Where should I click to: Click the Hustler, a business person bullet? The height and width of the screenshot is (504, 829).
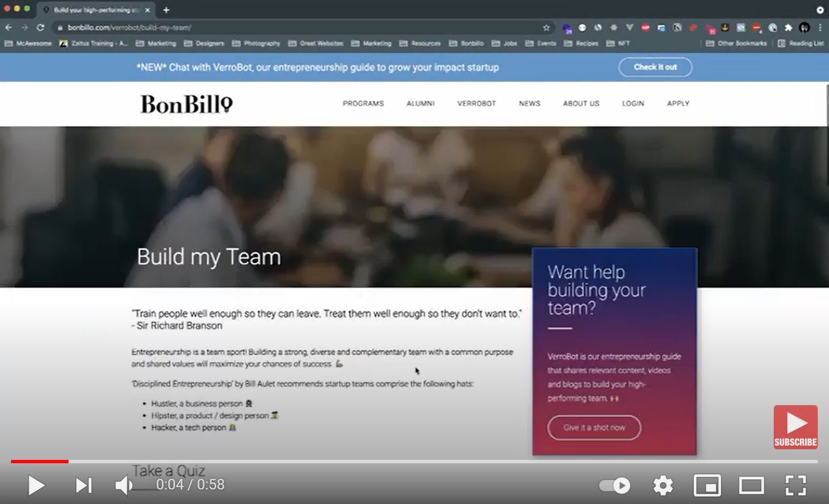(201, 404)
